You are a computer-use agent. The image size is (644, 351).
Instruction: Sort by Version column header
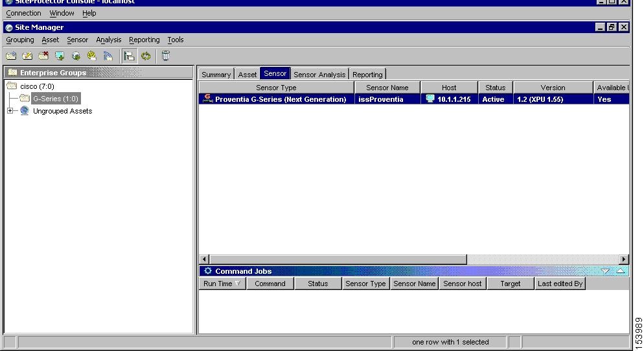pyautogui.click(x=553, y=88)
